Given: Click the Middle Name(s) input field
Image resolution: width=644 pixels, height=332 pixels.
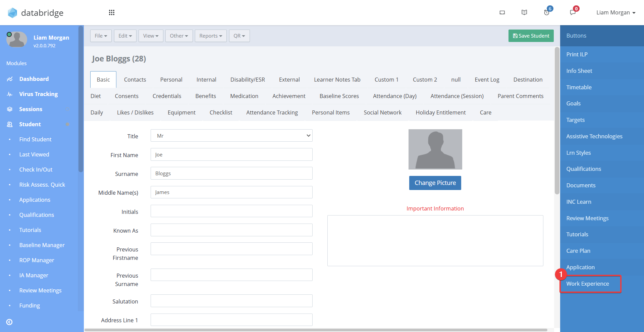Looking at the screenshot, I should click(x=231, y=192).
